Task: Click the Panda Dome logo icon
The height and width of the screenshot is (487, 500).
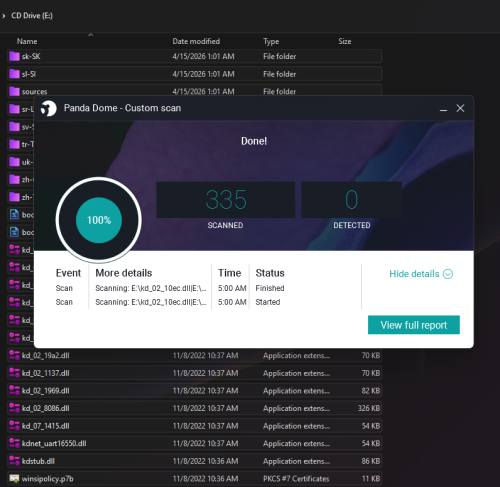Action: (49, 108)
